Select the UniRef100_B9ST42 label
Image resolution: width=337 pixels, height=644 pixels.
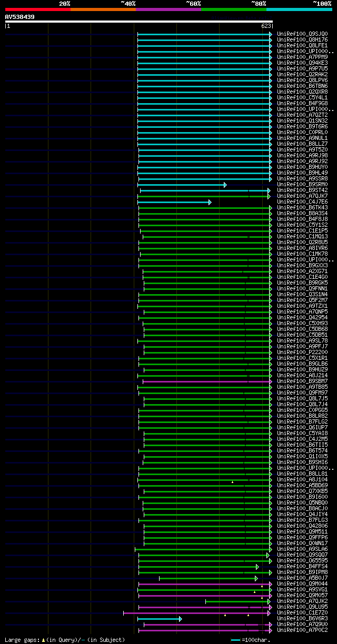pos(302,190)
